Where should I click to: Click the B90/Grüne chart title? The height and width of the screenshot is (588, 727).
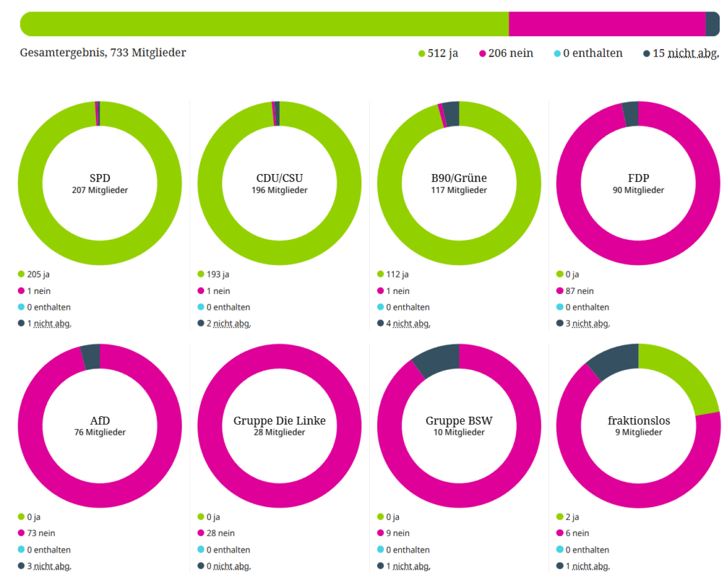[x=459, y=178]
